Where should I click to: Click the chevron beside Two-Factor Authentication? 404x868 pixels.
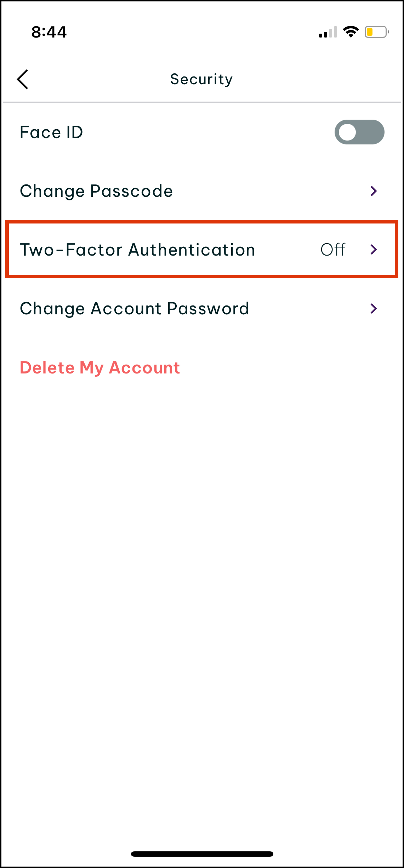pos(374,250)
